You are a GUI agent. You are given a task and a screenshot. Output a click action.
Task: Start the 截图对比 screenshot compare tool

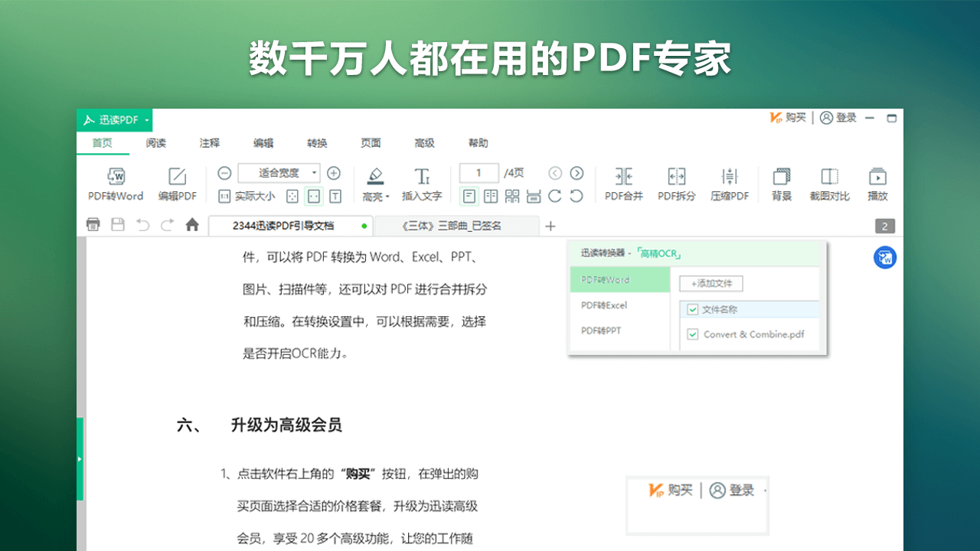point(830,184)
